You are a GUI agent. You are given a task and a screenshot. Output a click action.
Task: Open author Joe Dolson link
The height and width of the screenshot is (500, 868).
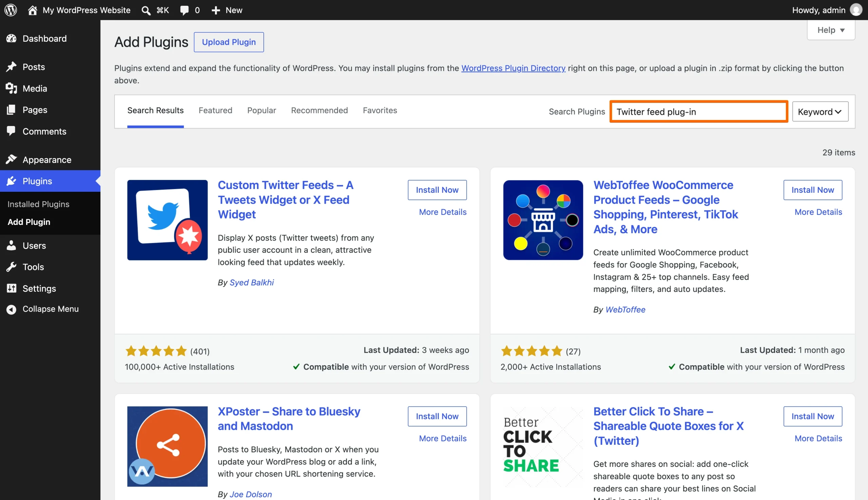pos(251,494)
